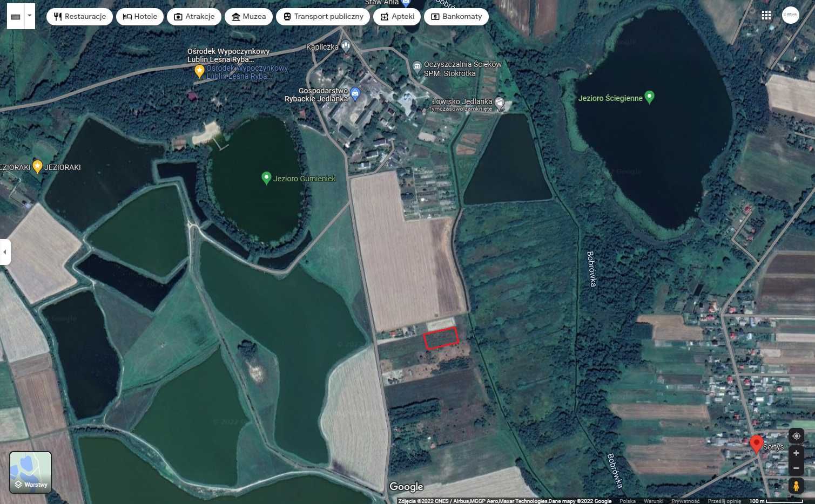Open Ośrodek Wypoczynkowy Lublin Leśna Ryba pin

click(199, 71)
